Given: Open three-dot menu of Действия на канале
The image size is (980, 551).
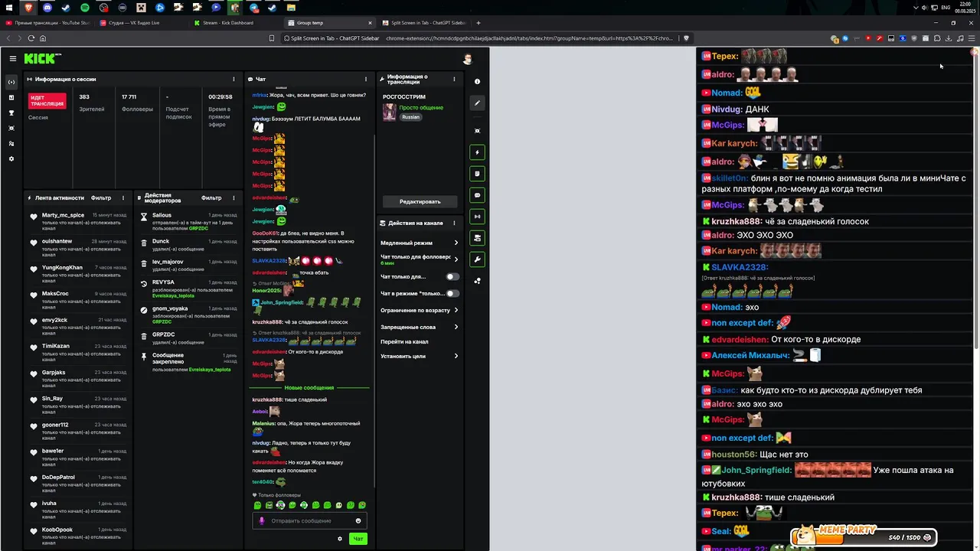Looking at the screenshot, I should [x=454, y=223].
